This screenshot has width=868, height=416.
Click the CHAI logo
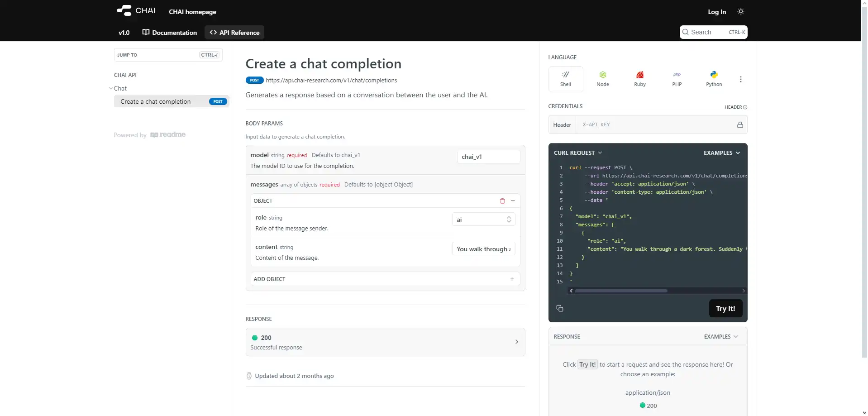click(x=136, y=10)
